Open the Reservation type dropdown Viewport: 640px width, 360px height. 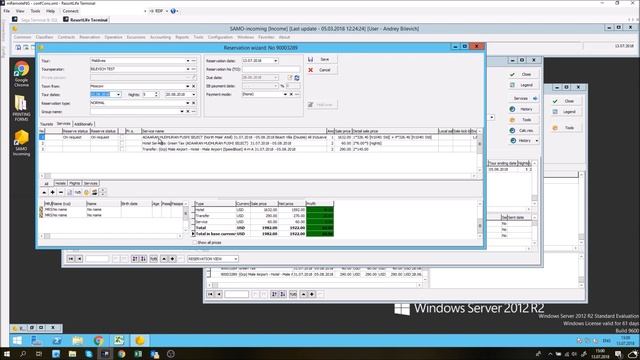click(x=188, y=103)
